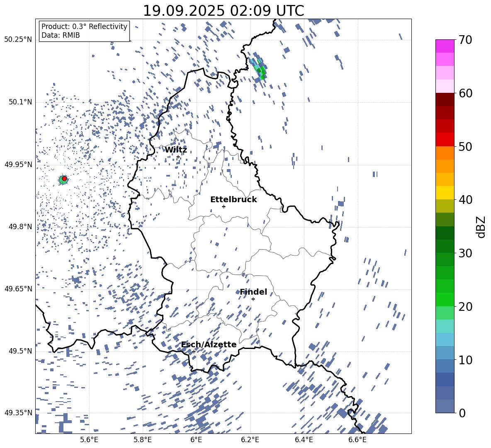The image size is (491, 448).
Task: Pick the bright red colorbar segment at 50 dBZ
Action: click(445, 139)
